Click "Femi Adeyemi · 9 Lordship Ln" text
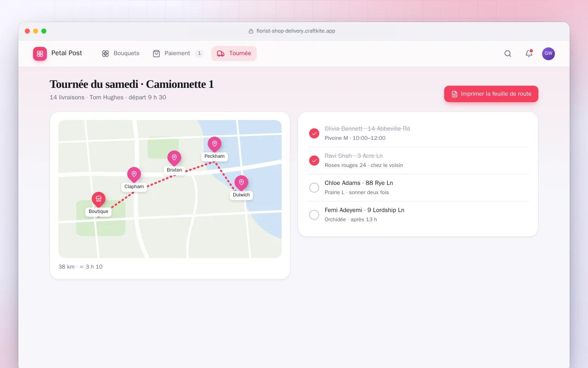This screenshot has height=368, width=588. tap(365, 210)
